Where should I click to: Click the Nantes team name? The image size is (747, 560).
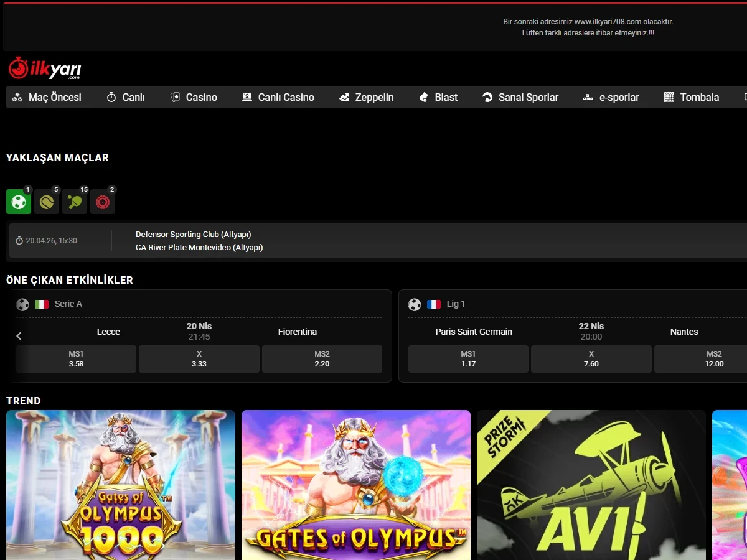pyautogui.click(x=684, y=332)
